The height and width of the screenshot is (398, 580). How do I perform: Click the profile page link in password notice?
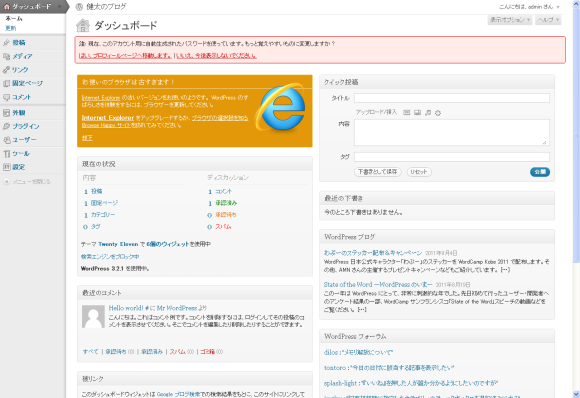click(x=125, y=55)
